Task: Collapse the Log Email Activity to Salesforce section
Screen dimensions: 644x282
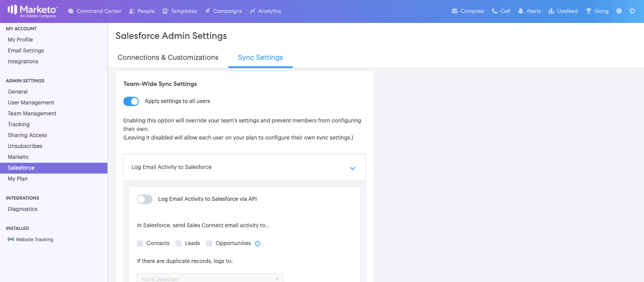Action: pyautogui.click(x=352, y=168)
